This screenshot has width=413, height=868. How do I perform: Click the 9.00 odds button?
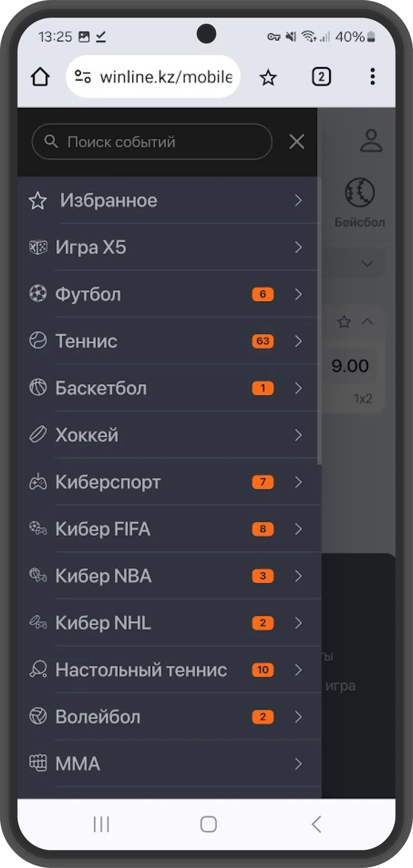(x=350, y=366)
